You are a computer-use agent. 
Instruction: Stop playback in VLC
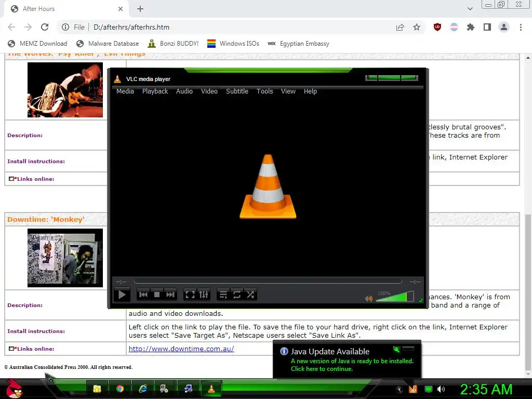click(157, 295)
